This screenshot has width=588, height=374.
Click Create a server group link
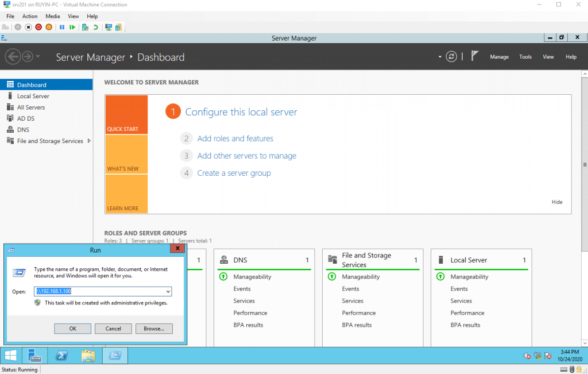pos(234,173)
